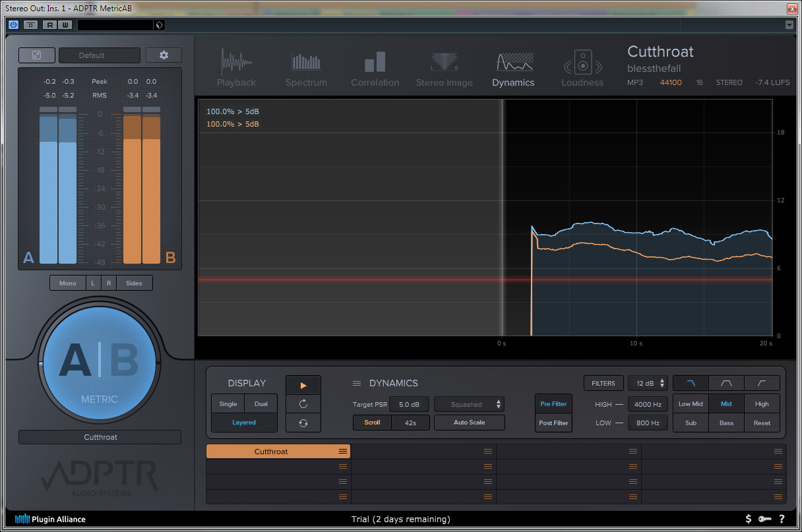Click the white playhead marker at 0 s
Screen dimensions: 802x532
pos(502,218)
